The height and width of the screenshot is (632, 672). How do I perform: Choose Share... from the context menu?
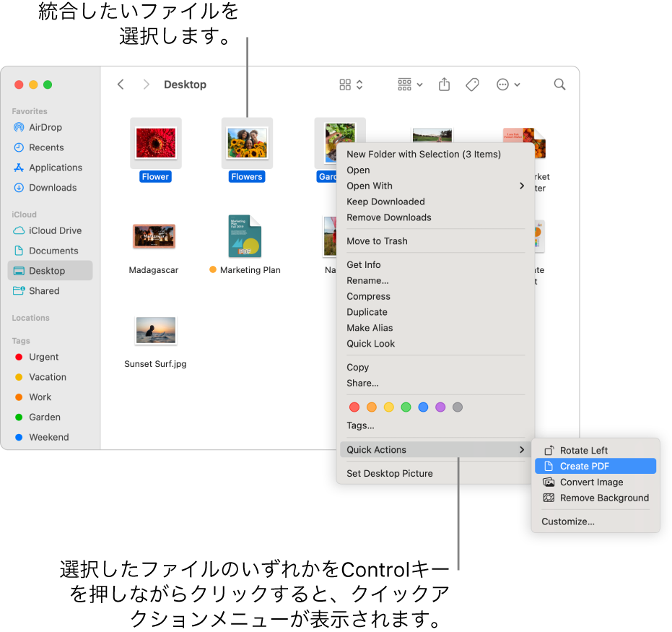tap(435, 384)
